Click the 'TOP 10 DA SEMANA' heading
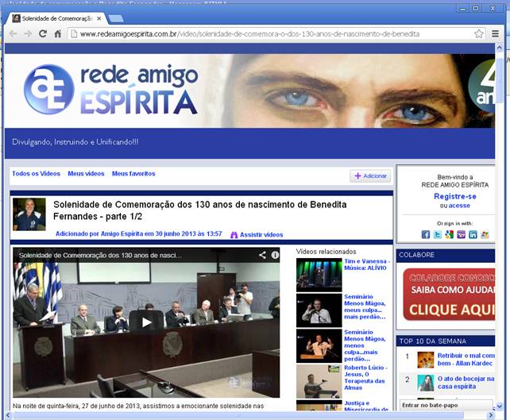The width and height of the screenshot is (510, 420). [x=433, y=341]
